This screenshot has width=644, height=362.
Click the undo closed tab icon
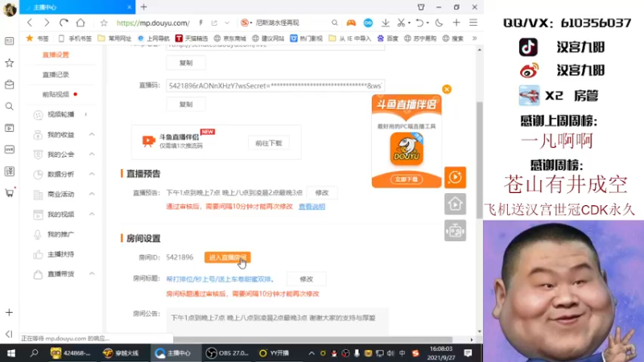[x=419, y=23]
